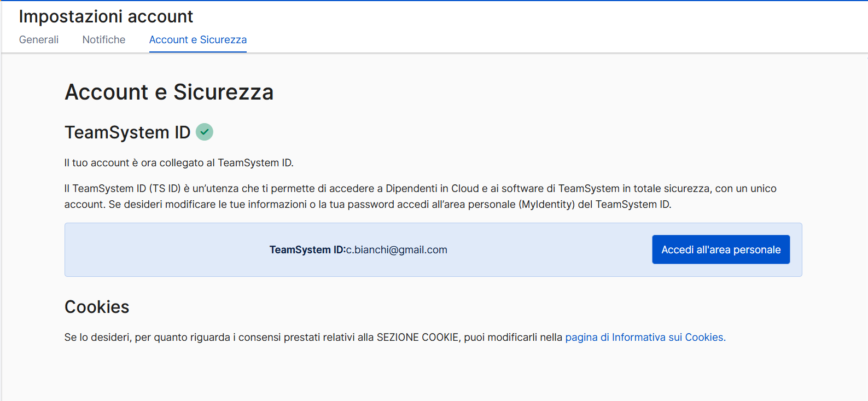Click the TeamSystem ID section heading
This screenshot has height=401, width=868.
[127, 132]
